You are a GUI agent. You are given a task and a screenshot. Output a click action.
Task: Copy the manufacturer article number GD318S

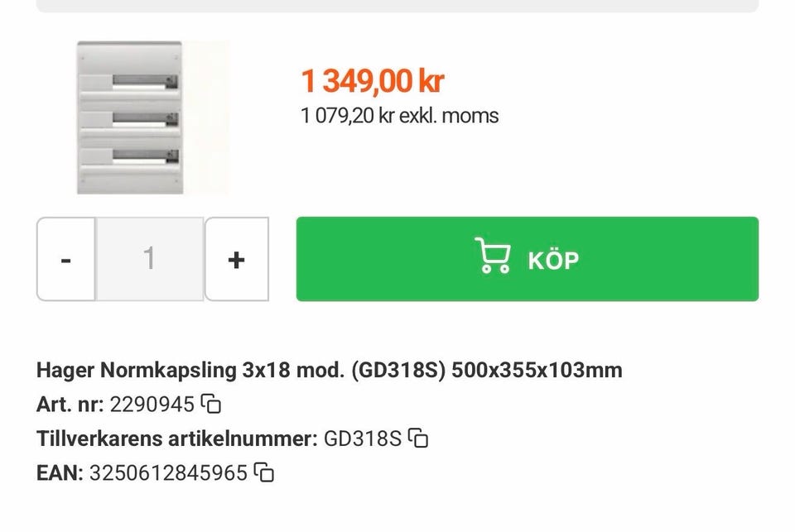point(419,439)
